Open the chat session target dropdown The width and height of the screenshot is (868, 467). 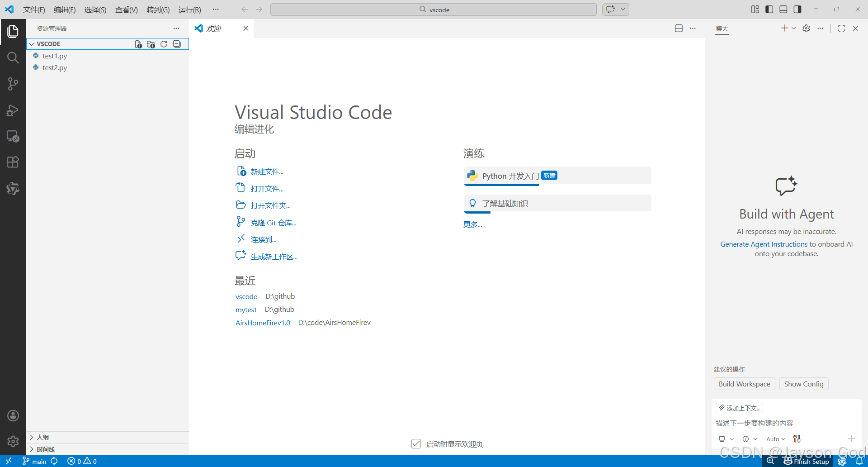(x=726, y=439)
